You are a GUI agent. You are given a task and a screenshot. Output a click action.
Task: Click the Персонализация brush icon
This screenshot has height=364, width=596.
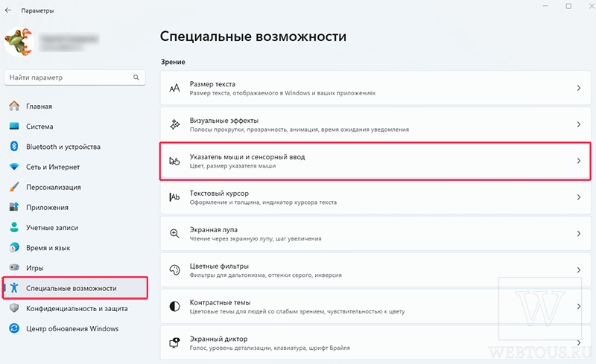[14, 187]
